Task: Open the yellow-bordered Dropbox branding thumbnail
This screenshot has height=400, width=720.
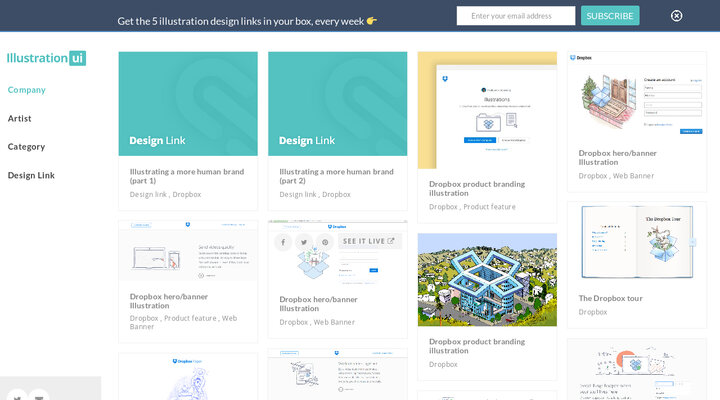Action: [487, 110]
